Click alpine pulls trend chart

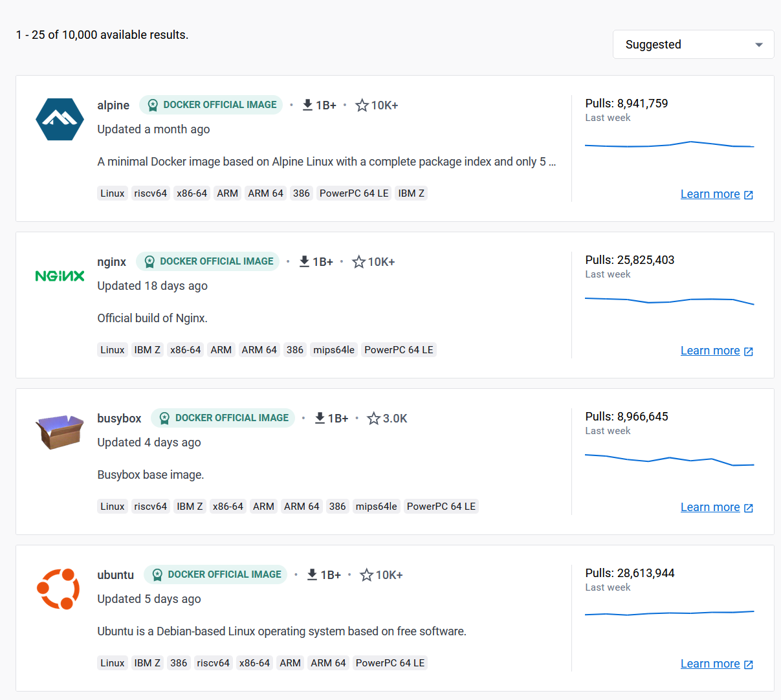670,144
